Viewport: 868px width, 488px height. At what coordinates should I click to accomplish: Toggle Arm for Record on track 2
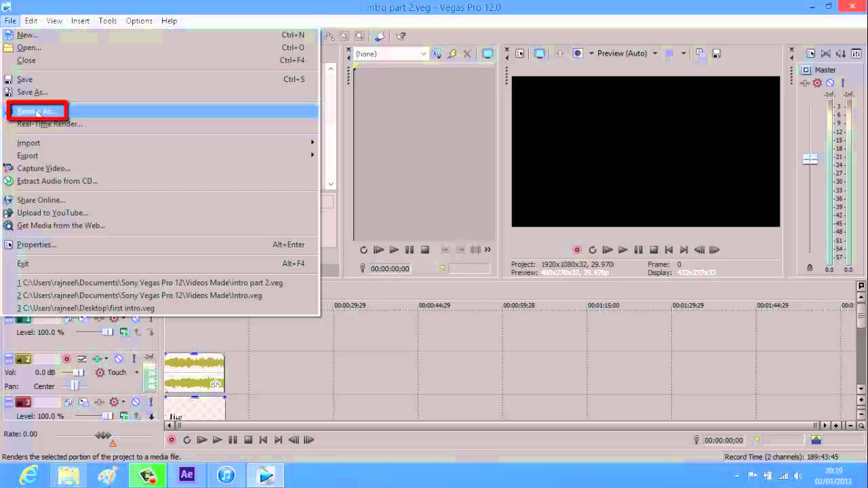tap(66, 359)
